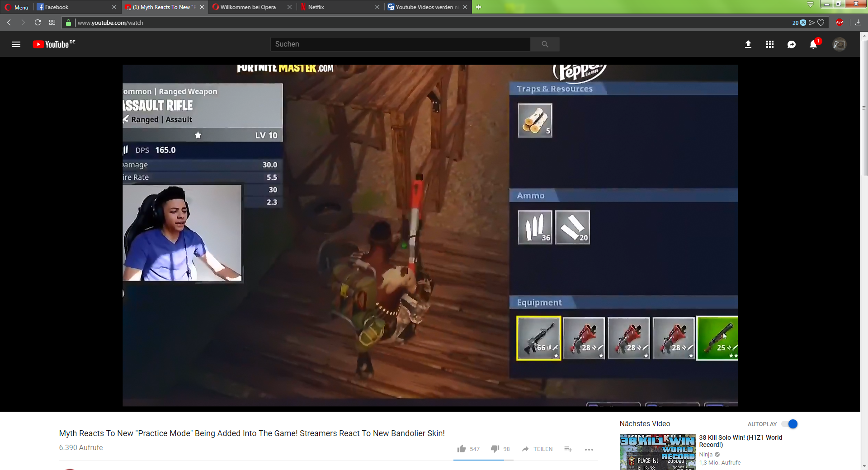868x470 pixels.
Task: Open YouTube hamburger guide menu
Action: tap(16, 44)
